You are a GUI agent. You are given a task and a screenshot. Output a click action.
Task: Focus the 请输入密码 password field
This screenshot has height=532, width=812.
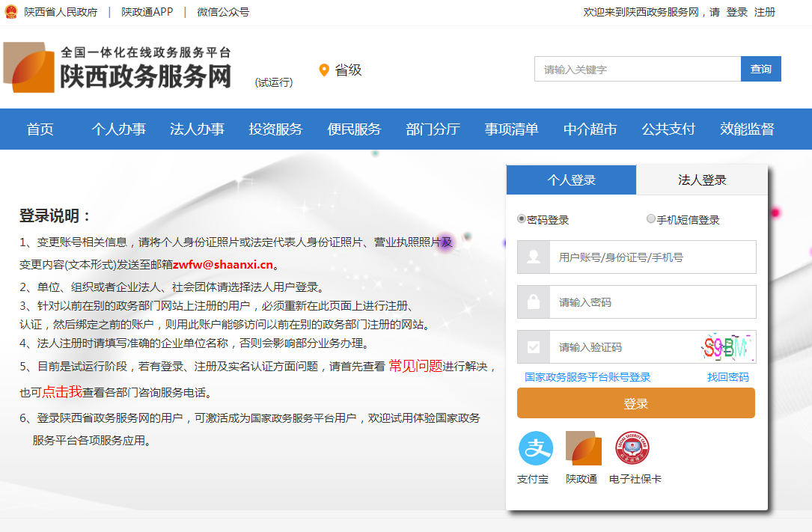coord(653,302)
